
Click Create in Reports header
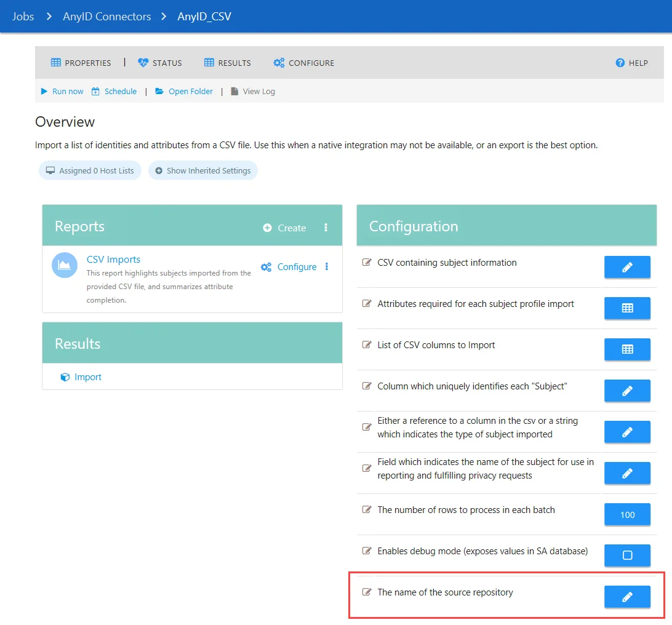click(x=284, y=228)
